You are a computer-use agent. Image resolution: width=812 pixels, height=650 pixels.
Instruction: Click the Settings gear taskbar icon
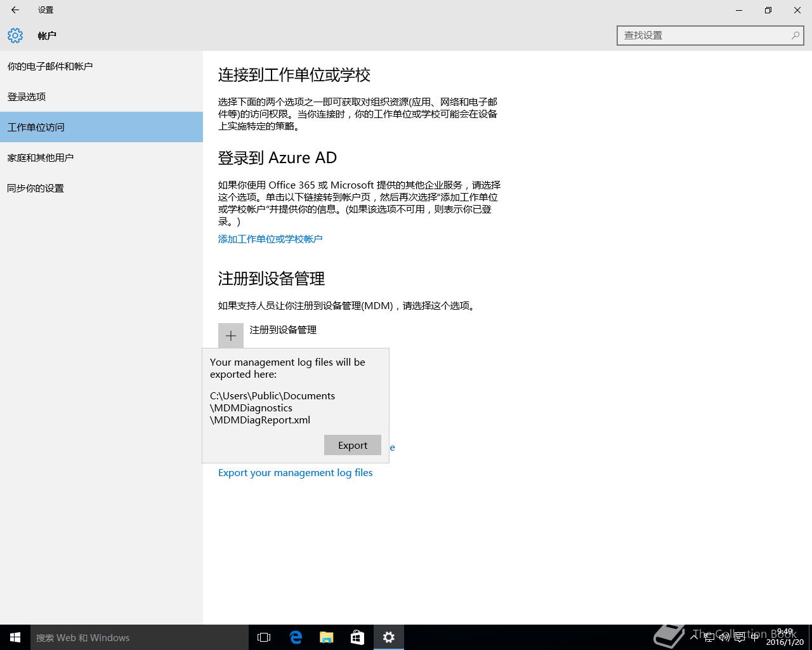(x=389, y=637)
